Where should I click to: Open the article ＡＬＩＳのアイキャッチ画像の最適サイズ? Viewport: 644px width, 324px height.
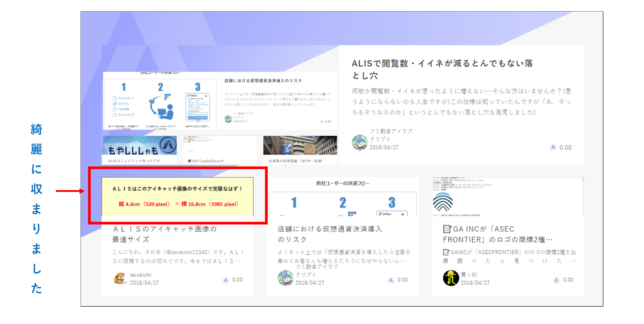164,234
